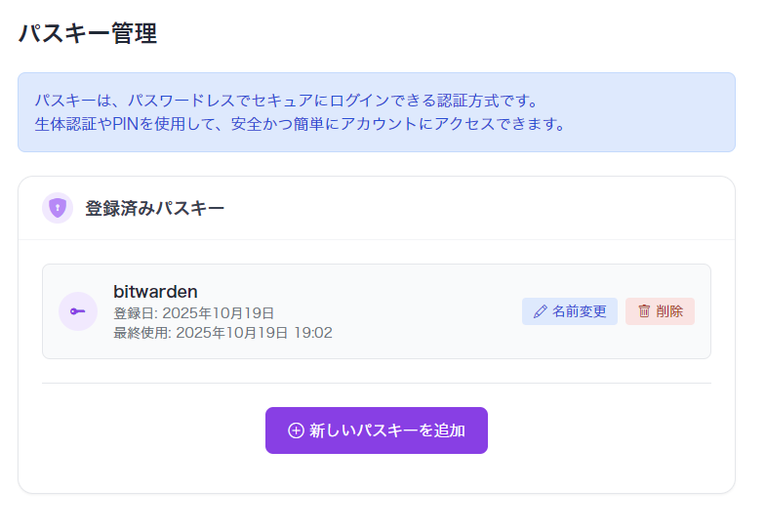Select the bitwarden passkey name
Screen dimensions: 766x532
point(155,291)
